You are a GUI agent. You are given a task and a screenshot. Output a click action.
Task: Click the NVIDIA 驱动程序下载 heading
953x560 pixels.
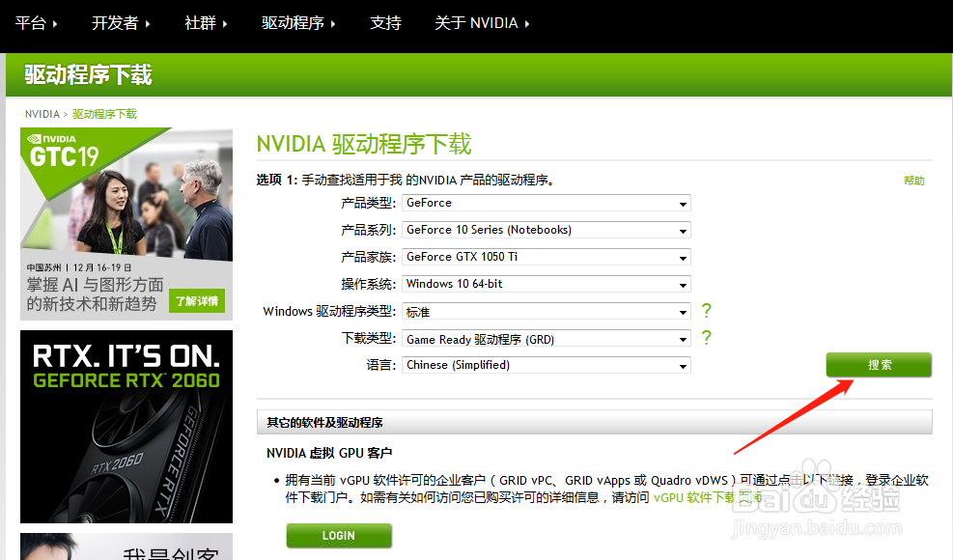(x=363, y=144)
